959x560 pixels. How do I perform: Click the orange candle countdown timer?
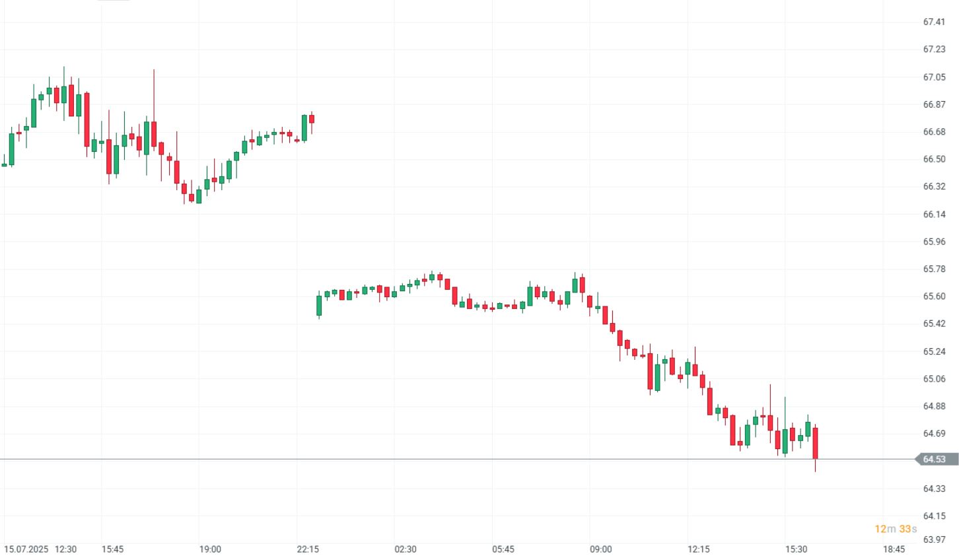point(896,529)
